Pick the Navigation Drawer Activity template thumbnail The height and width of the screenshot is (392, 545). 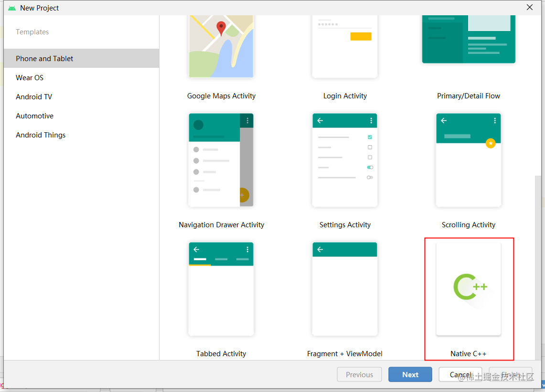221,160
